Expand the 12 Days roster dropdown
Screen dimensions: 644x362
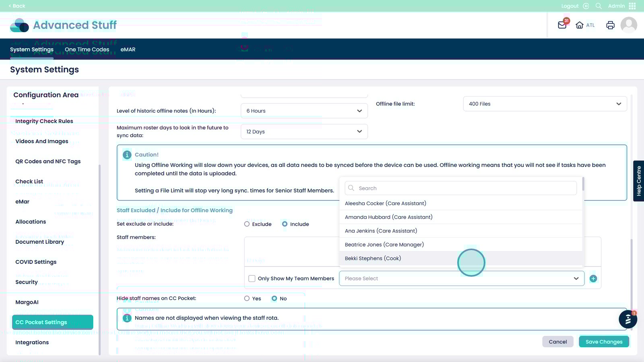coord(304,132)
